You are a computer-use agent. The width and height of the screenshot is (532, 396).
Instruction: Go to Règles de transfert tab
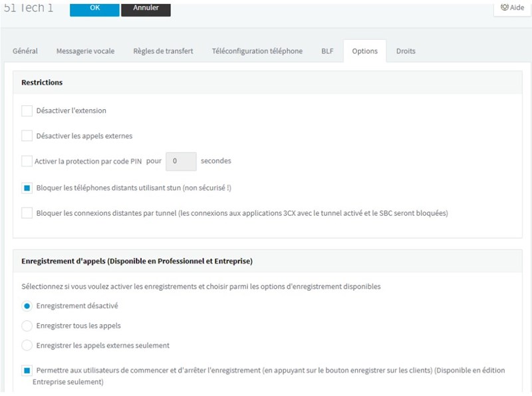[163, 51]
